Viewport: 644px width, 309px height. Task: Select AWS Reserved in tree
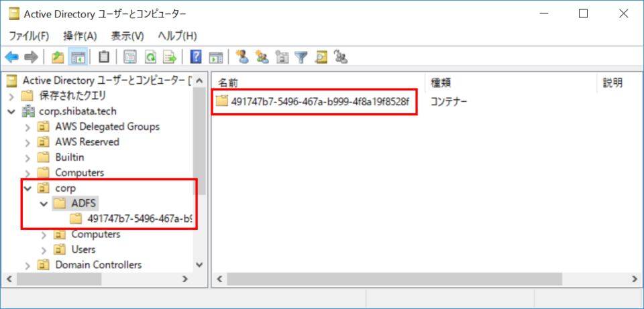87,142
